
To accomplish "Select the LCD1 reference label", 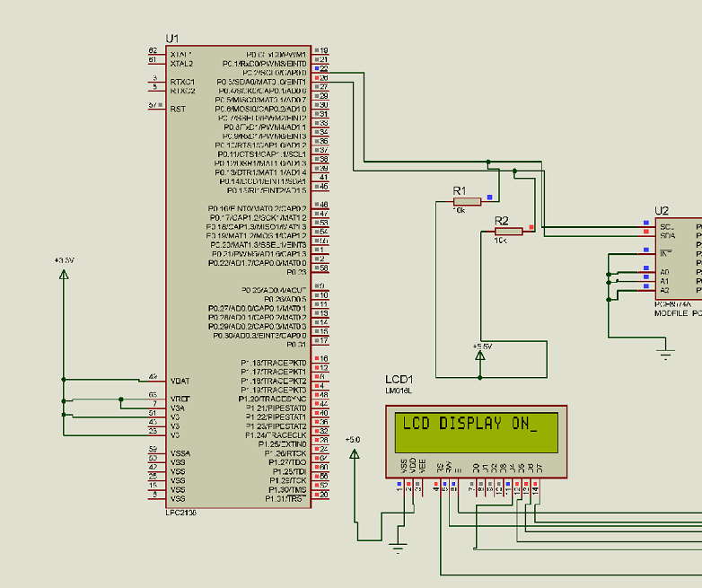I will [399, 380].
